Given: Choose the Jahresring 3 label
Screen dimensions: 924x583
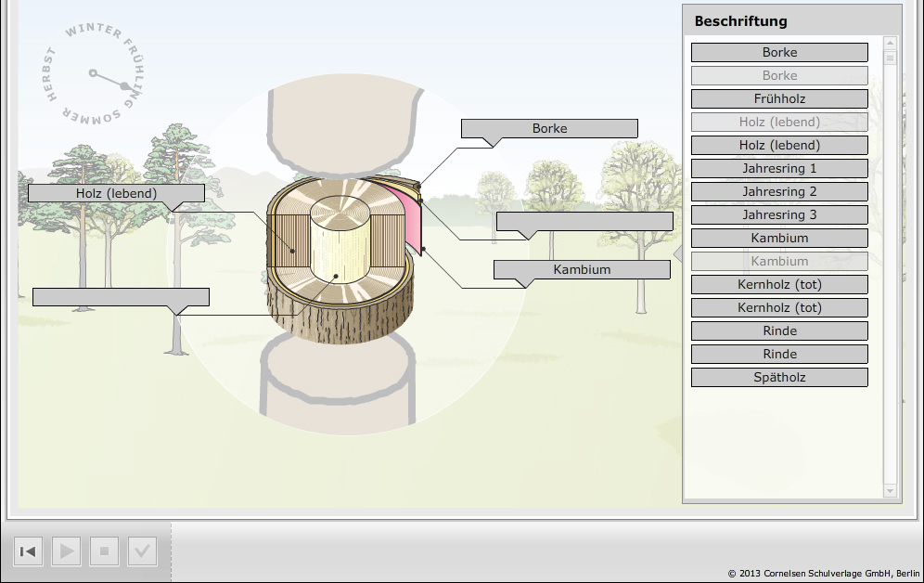Looking at the screenshot, I should (x=779, y=214).
